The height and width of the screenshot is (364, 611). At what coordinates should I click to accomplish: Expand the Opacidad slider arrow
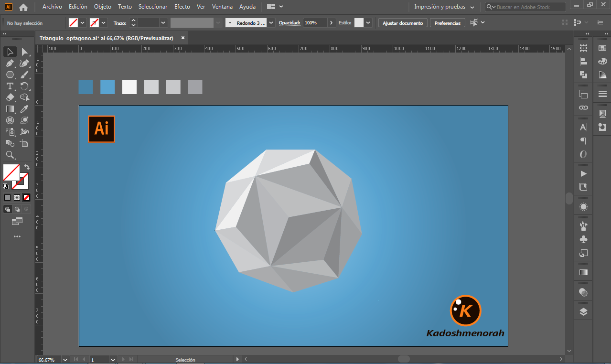point(332,23)
